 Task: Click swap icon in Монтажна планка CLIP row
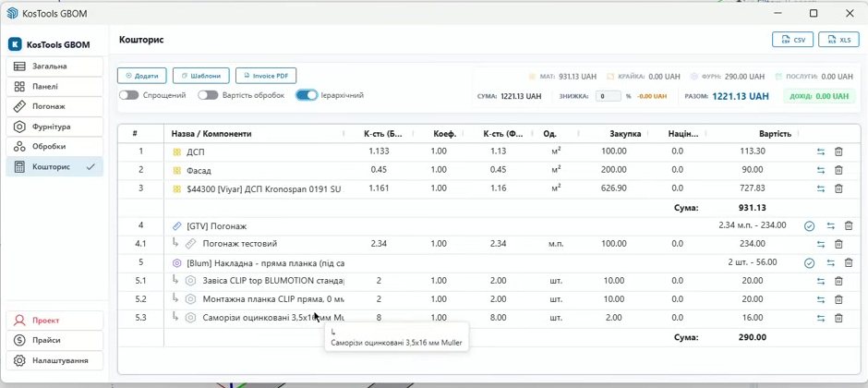pos(821,299)
